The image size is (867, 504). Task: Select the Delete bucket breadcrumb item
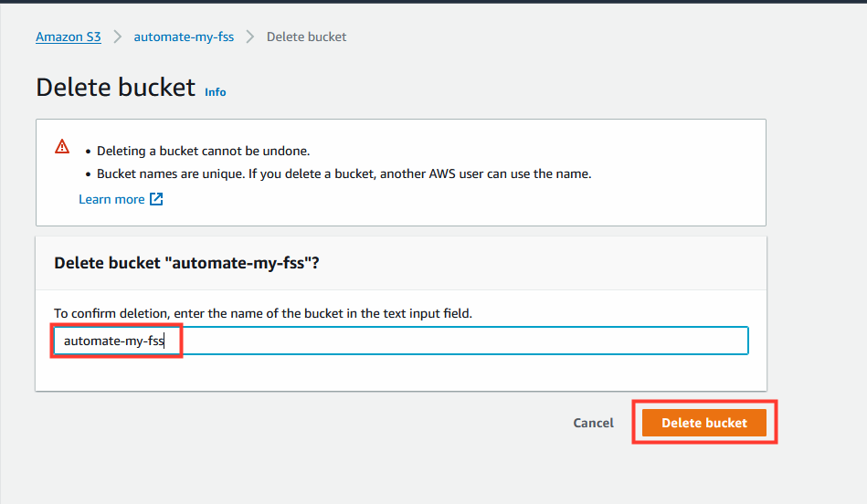(306, 37)
